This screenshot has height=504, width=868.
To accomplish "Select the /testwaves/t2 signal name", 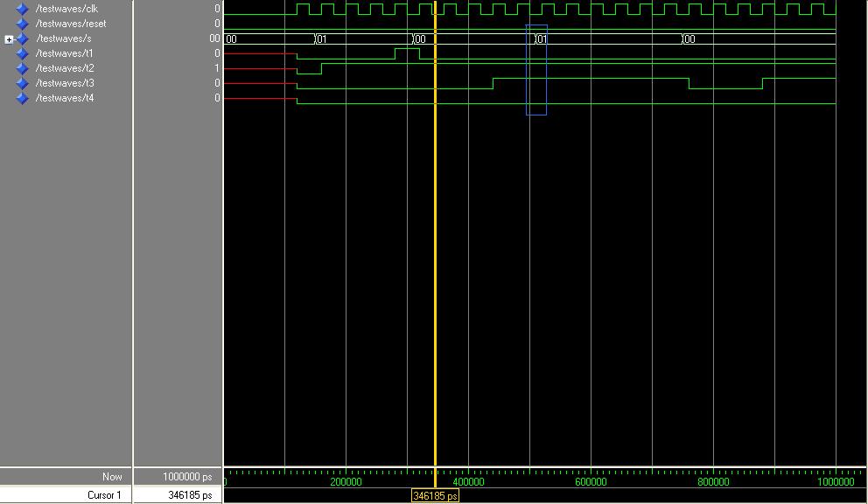I will click(x=64, y=68).
